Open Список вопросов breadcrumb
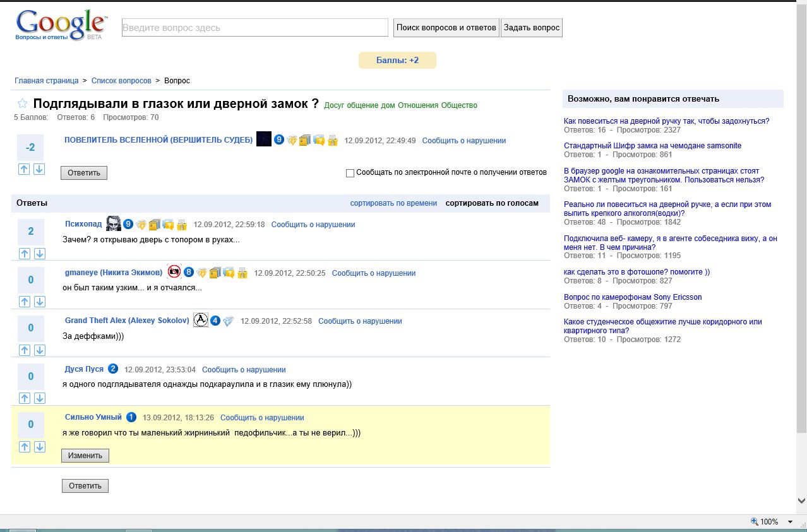807x532 pixels. pyautogui.click(x=121, y=81)
